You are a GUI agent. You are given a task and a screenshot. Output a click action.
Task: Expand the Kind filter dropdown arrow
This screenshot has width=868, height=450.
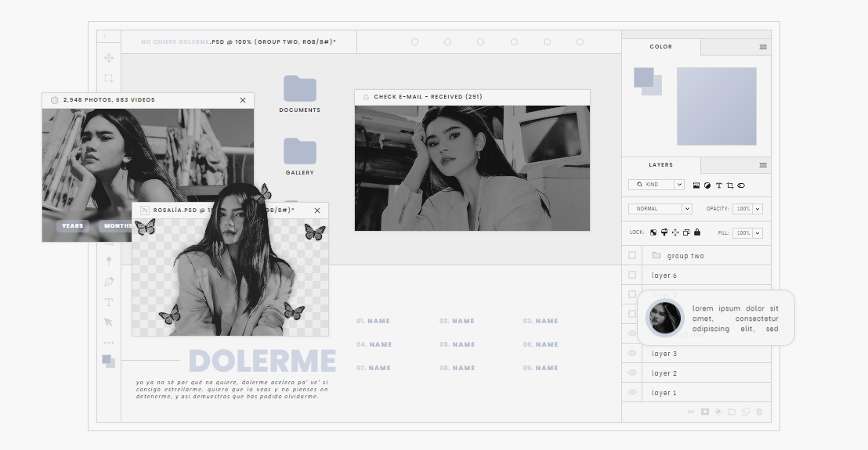coord(679,185)
